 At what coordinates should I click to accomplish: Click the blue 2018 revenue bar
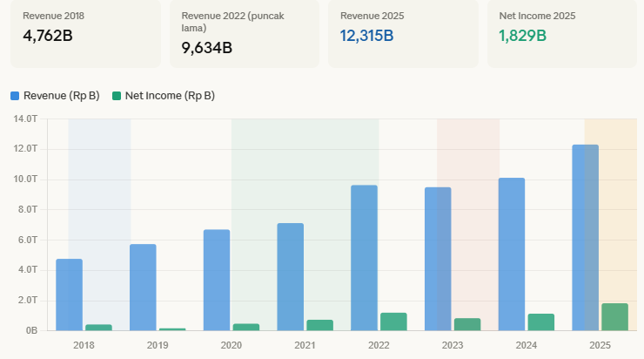click(x=69, y=295)
